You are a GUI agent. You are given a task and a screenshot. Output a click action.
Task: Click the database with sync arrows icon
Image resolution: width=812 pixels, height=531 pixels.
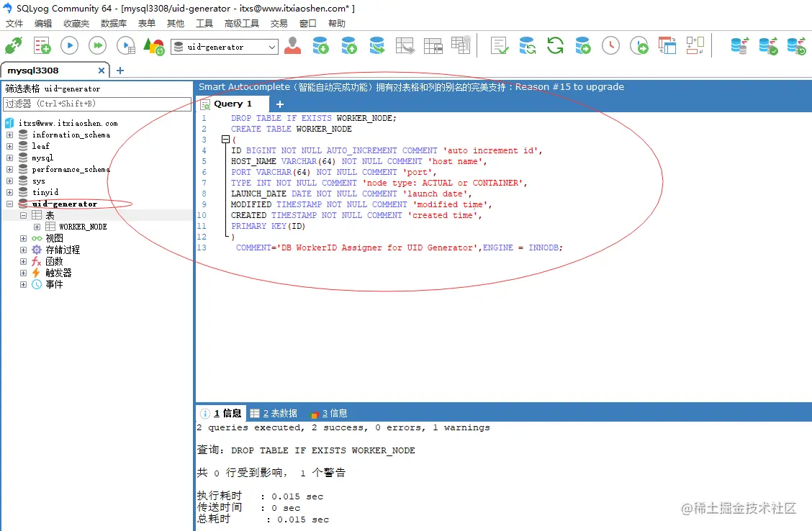click(x=527, y=46)
